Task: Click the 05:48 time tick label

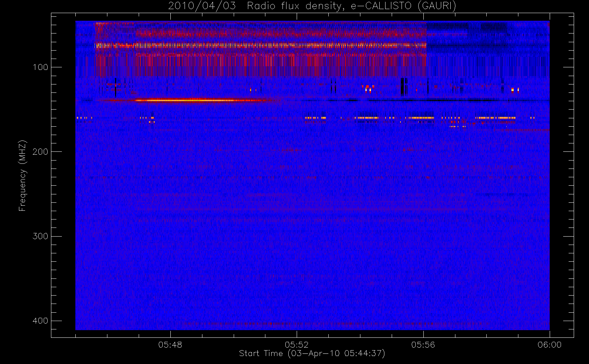Action: tap(170, 345)
